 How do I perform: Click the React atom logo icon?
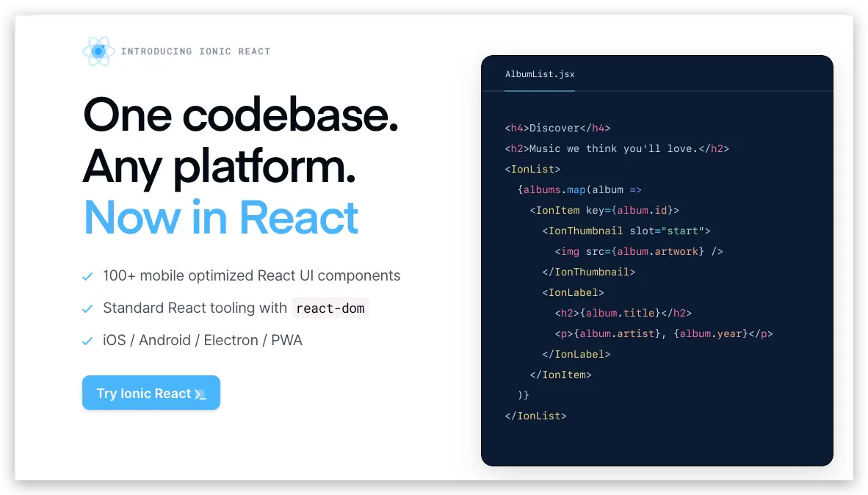click(98, 51)
